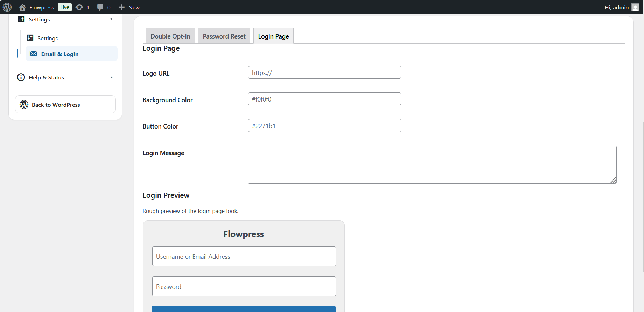
Task: Click the Hi, admin account link
Action: [x=616, y=7]
